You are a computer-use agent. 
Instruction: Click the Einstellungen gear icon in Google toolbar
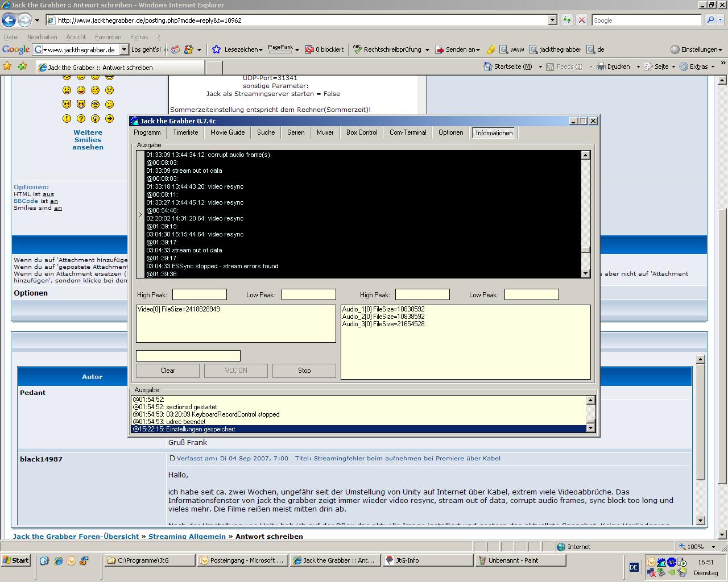675,49
